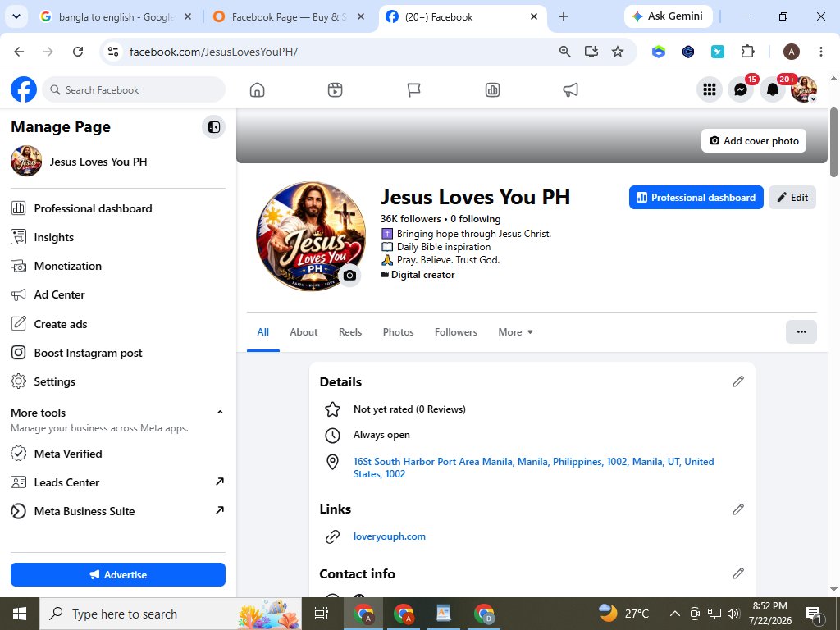Open Leads Center external link
Image resolution: width=840 pixels, height=630 pixels.
pos(118,482)
